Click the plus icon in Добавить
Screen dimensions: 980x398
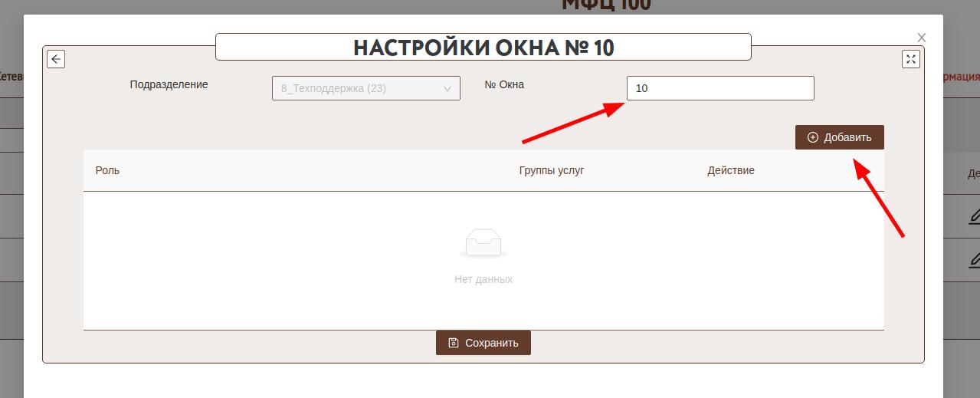(813, 138)
